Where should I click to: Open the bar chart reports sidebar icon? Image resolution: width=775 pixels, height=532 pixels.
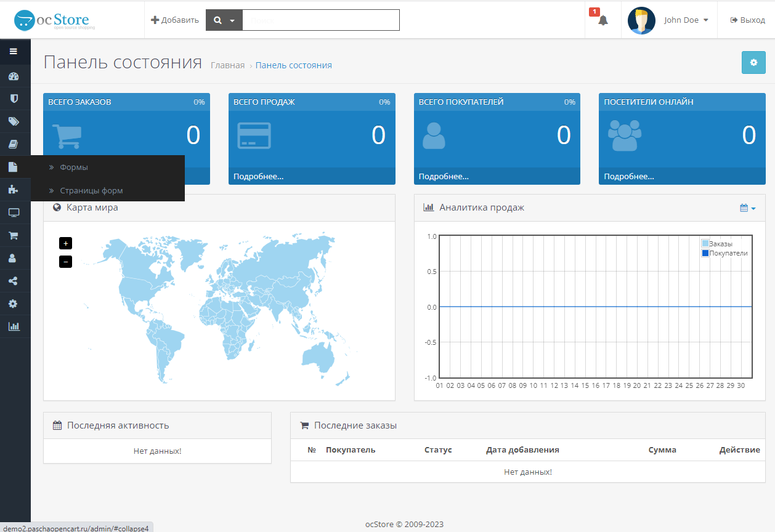point(14,326)
